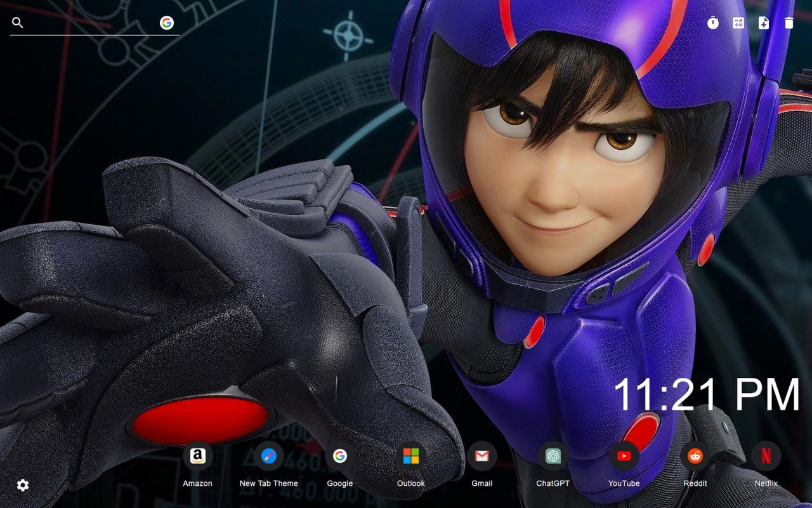Image resolution: width=812 pixels, height=508 pixels.
Task: Click the magnifying glass search icon
Action: coord(18,23)
